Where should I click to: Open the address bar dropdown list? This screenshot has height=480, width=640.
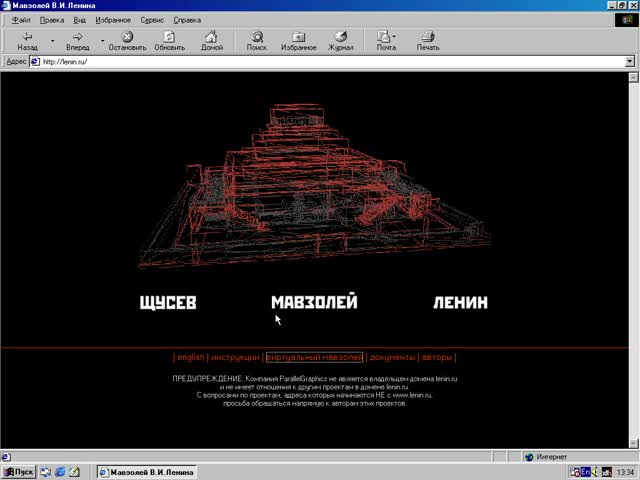point(630,61)
